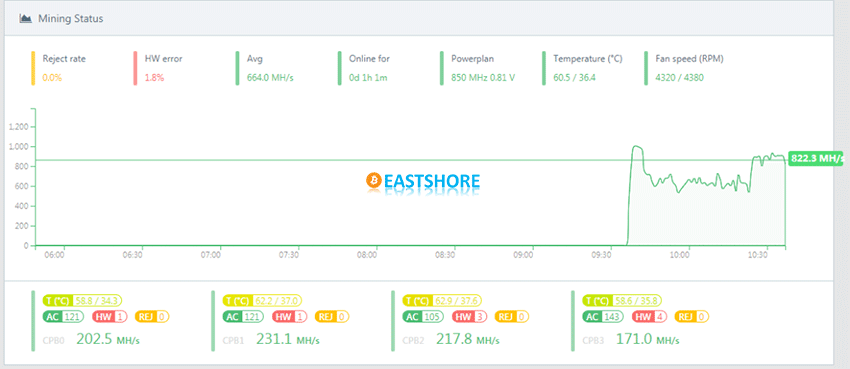This screenshot has width=850, height=369.
Task: Click the 800 y-axis label
Action: pos(23,166)
